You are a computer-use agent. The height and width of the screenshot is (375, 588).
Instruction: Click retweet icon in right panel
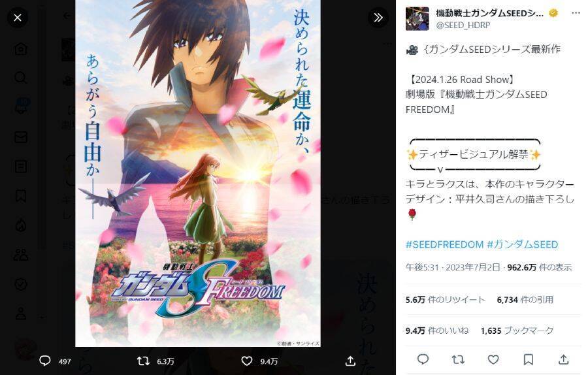click(458, 359)
